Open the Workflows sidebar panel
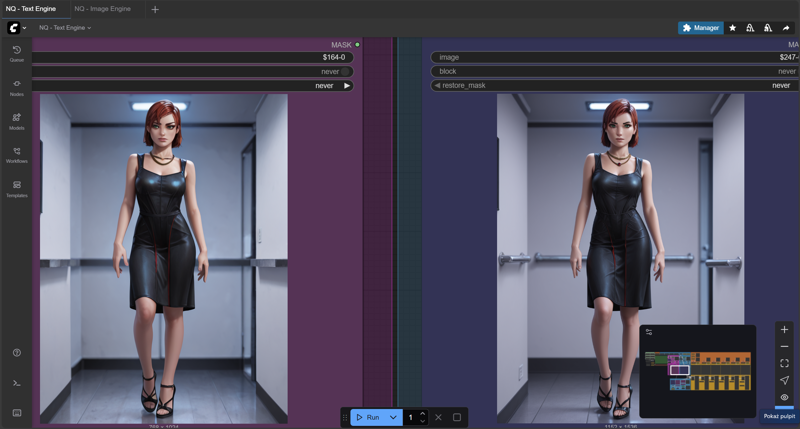Screen dimensions: 800x429 click(17, 155)
